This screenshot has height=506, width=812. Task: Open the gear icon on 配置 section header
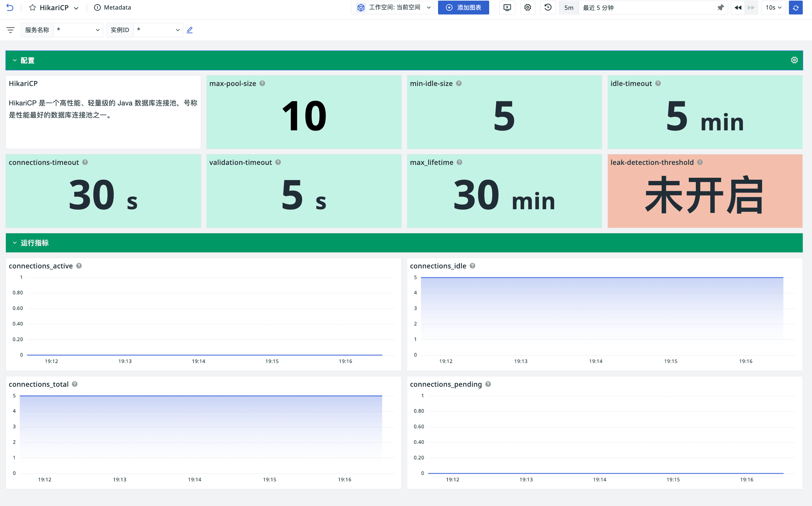coord(794,60)
